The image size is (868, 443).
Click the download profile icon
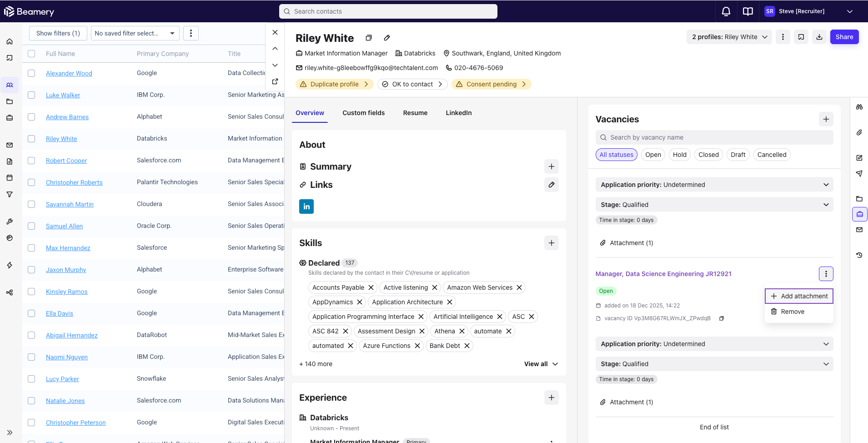point(819,37)
